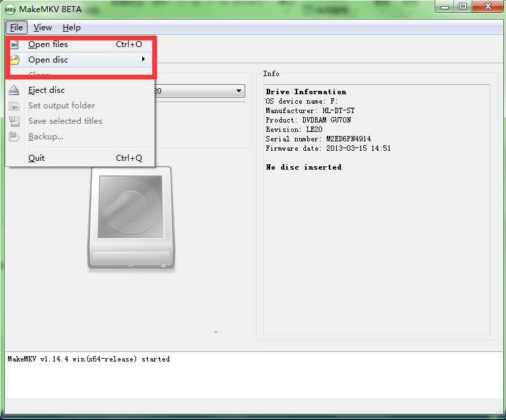Open the Help menu

click(x=71, y=28)
